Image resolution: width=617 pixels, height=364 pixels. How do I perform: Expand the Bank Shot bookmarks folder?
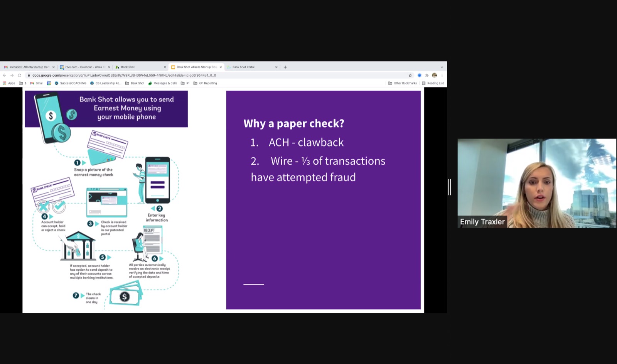[135, 83]
